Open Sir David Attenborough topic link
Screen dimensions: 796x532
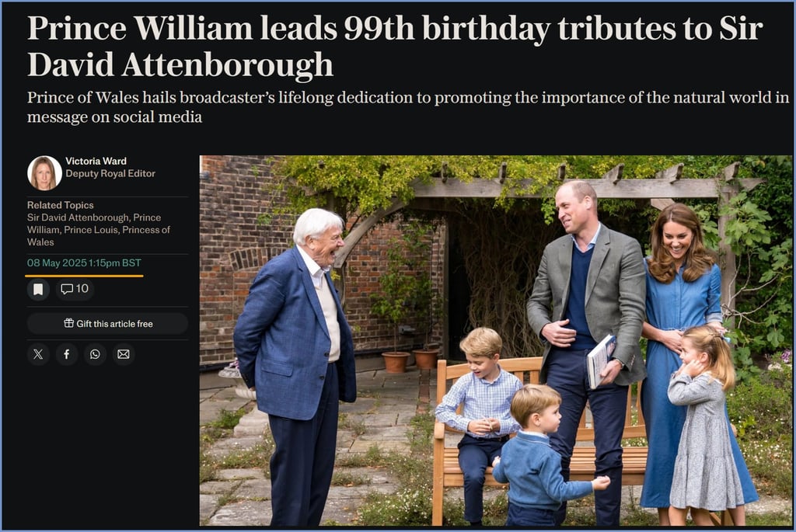pos(78,217)
